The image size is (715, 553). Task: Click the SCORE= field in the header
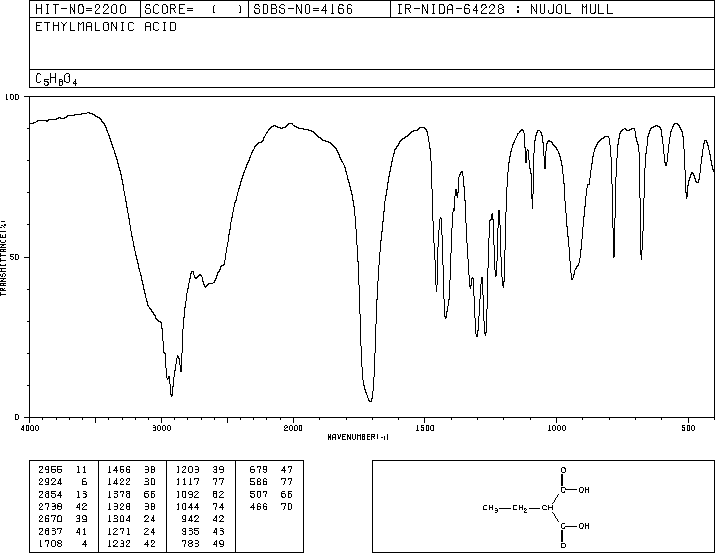tap(194, 9)
